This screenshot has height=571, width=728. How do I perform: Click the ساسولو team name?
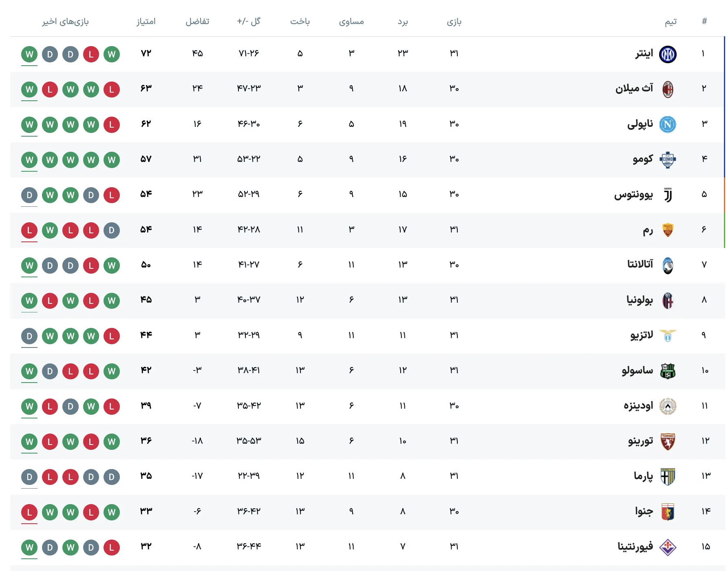coord(637,371)
